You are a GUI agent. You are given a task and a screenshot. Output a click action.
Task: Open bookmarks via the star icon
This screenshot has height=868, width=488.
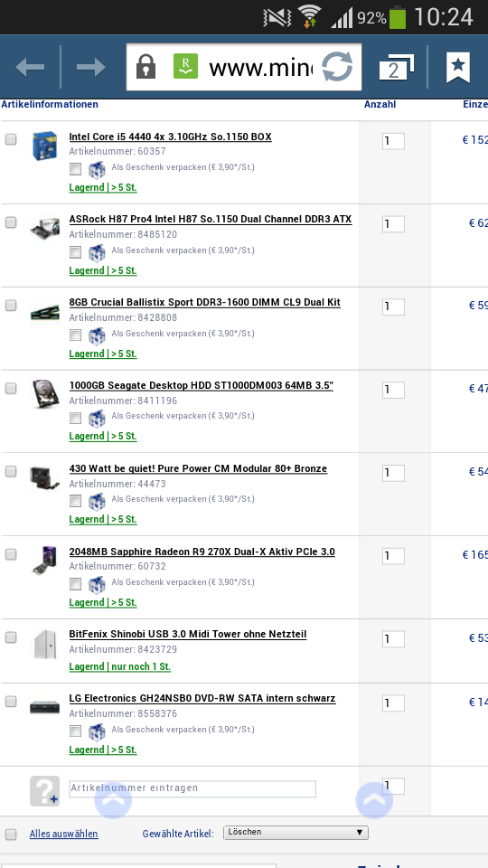(x=458, y=67)
